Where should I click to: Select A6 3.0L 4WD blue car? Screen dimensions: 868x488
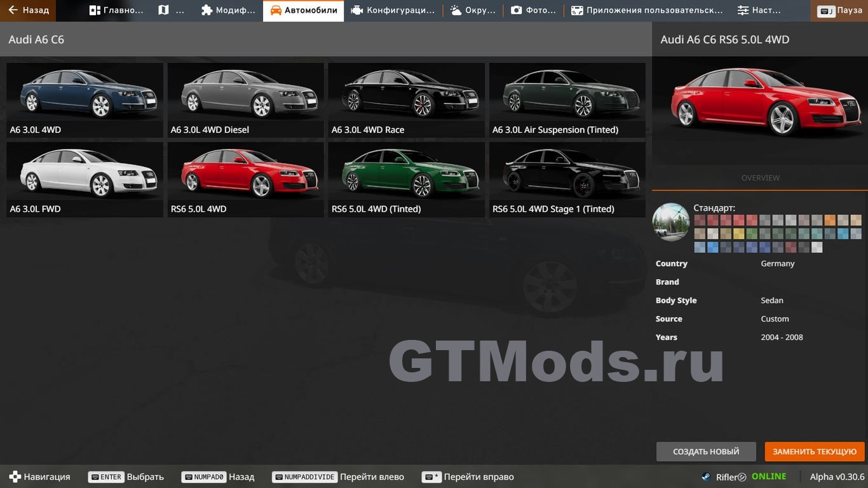(85, 100)
